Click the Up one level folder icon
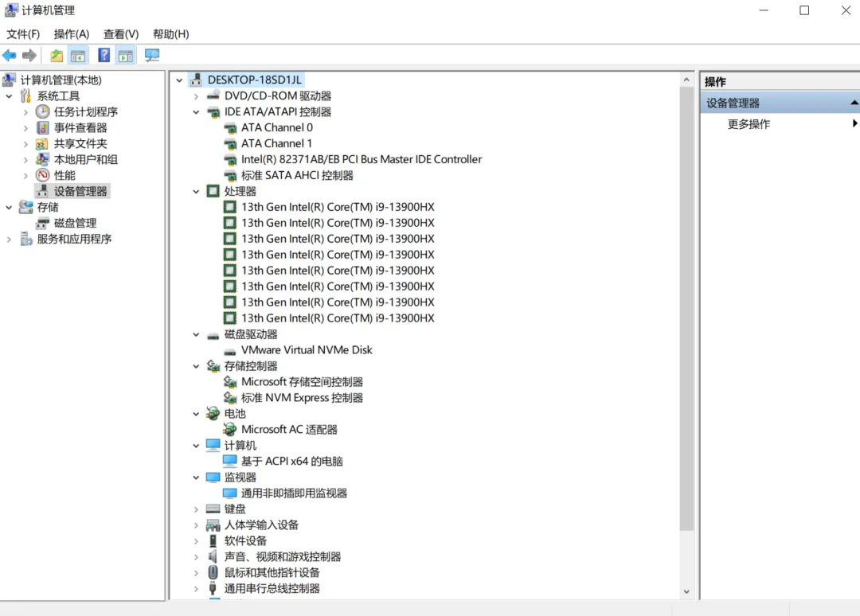 (x=57, y=56)
